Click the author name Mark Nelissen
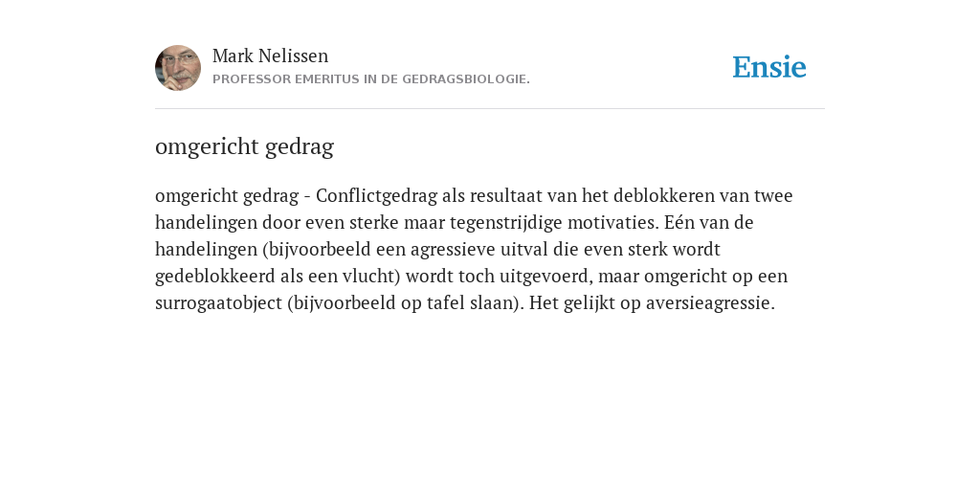 [270, 56]
